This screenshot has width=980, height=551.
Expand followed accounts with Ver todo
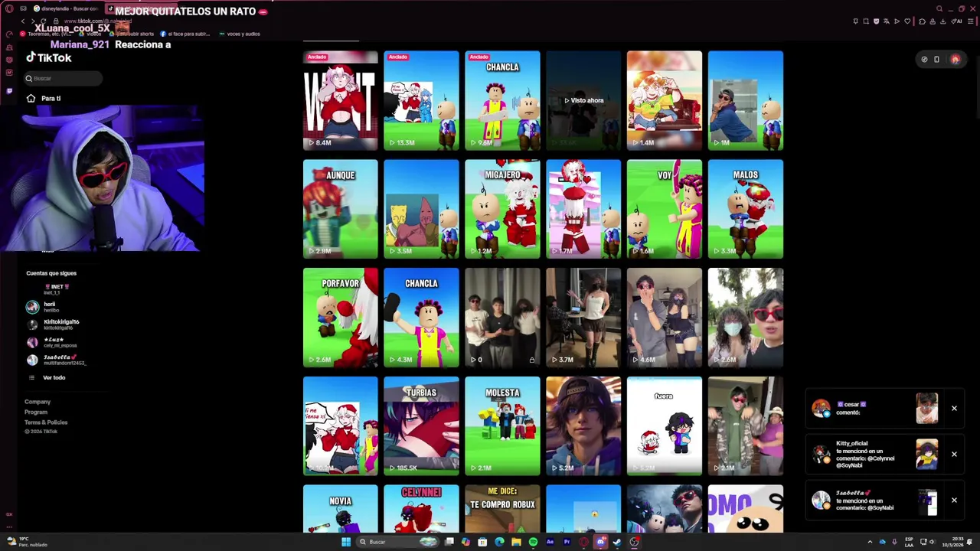click(x=47, y=377)
